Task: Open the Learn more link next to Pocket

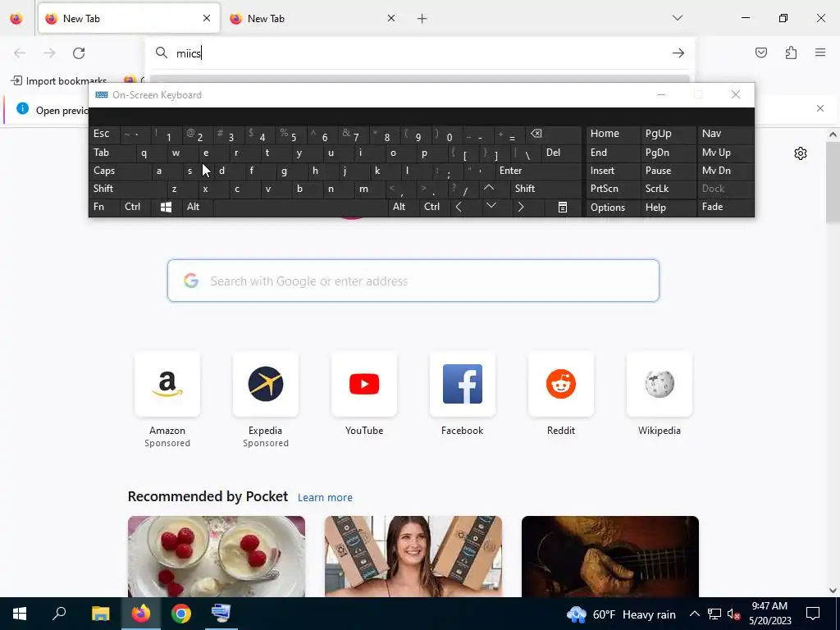Action: 325,498
